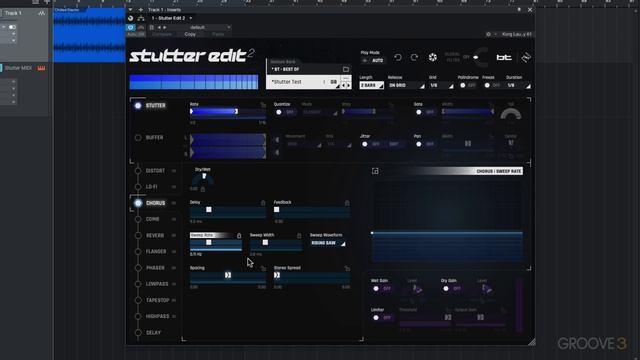Click the BT - BEST OF bank name

[285, 69]
